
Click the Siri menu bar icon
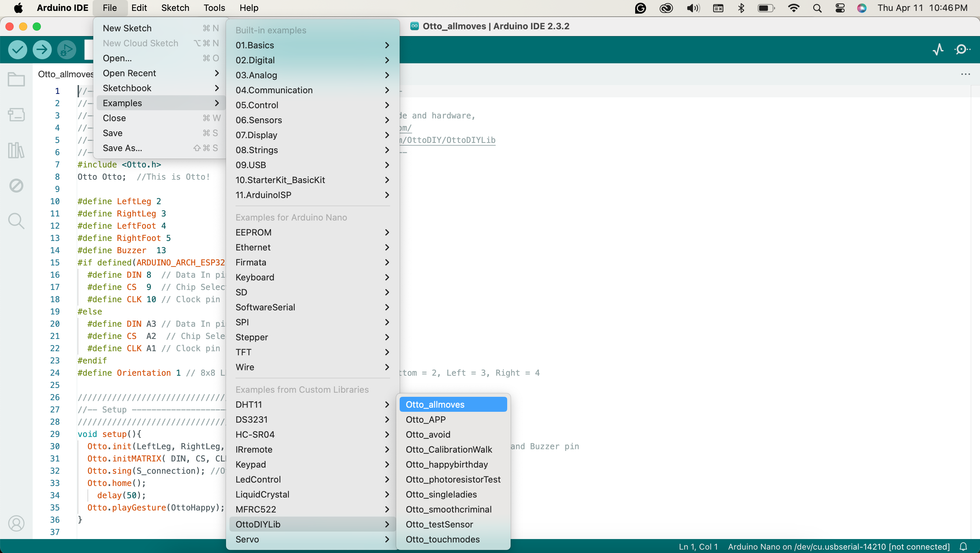click(862, 8)
